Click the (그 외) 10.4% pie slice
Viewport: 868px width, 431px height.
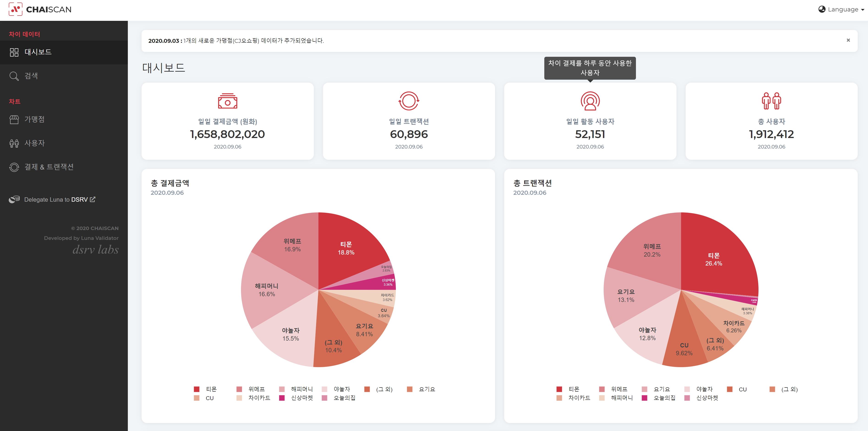(334, 346)
